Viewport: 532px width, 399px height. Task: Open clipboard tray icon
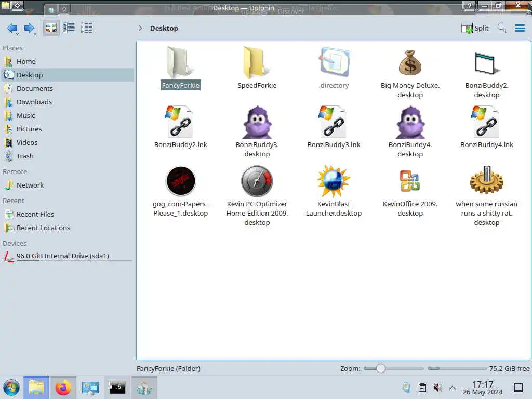422,388
